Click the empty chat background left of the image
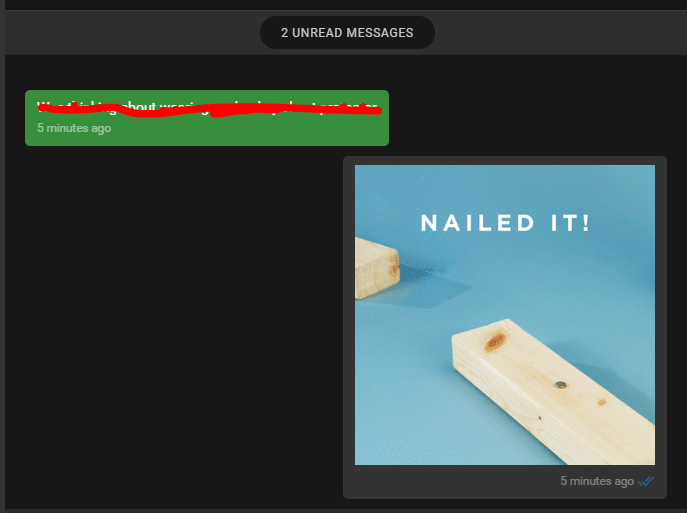The height and width of the screenshot is (513, 687). (174, 327)
